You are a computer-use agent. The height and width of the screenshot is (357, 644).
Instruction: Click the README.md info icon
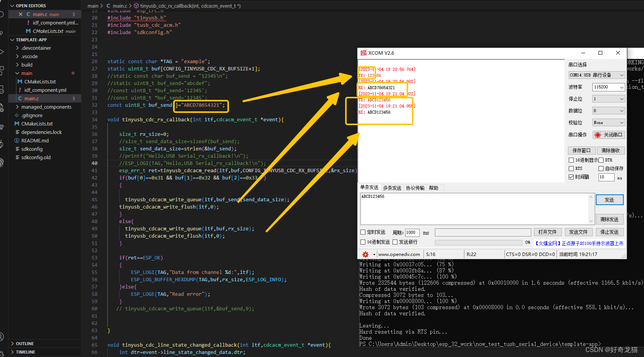pyautogui.click(x=17, y=140)
